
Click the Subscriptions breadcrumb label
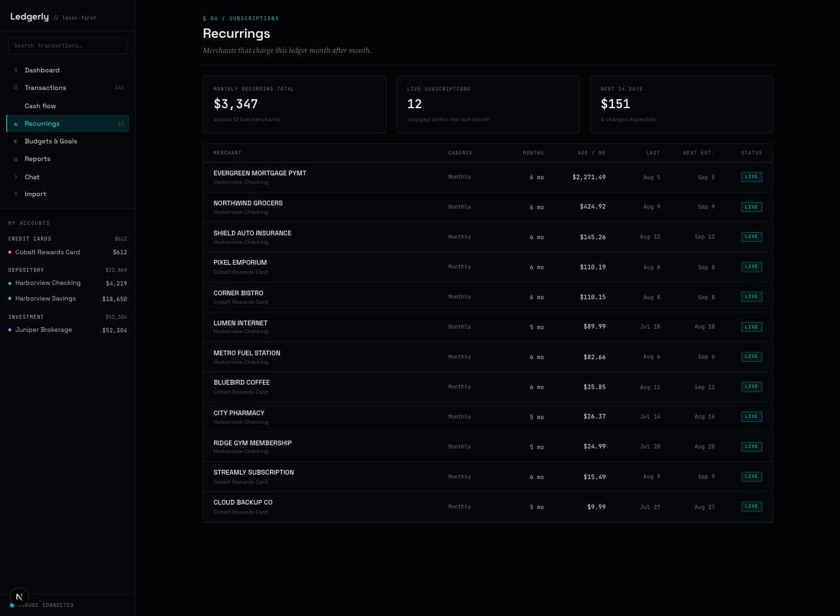(x=254, y=18)
